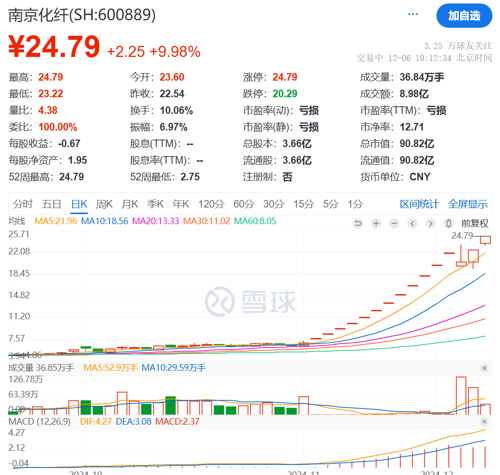The image size is (500, 475).
Task: Click the MA5:21.96 moving average label
Action: pyautogui.click(x=56, y=221)
